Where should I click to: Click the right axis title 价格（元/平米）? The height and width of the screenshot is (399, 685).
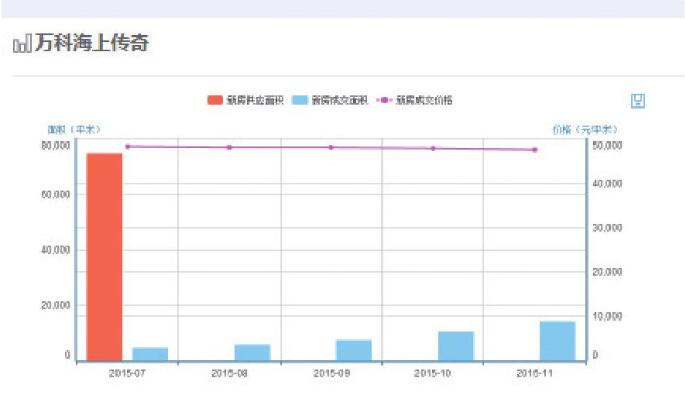coord(585,130)
